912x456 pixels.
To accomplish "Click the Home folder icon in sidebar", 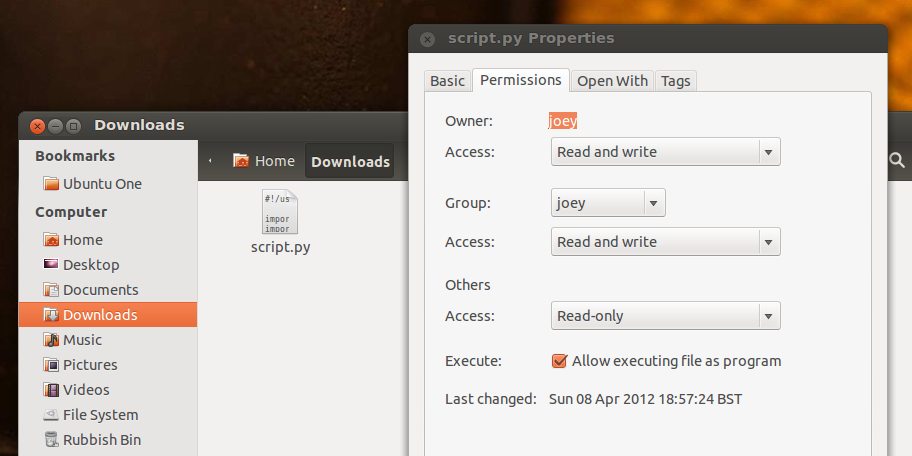I will tap(51, 240).
